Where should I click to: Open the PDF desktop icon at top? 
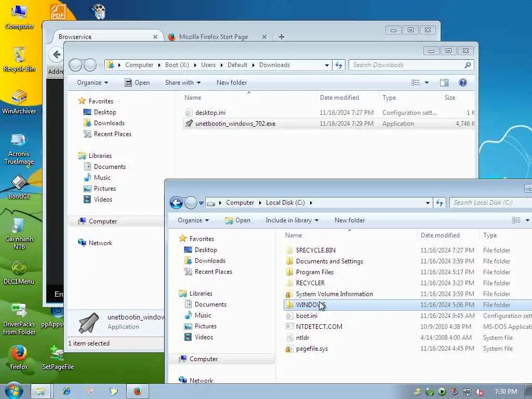tap(58, 11)
